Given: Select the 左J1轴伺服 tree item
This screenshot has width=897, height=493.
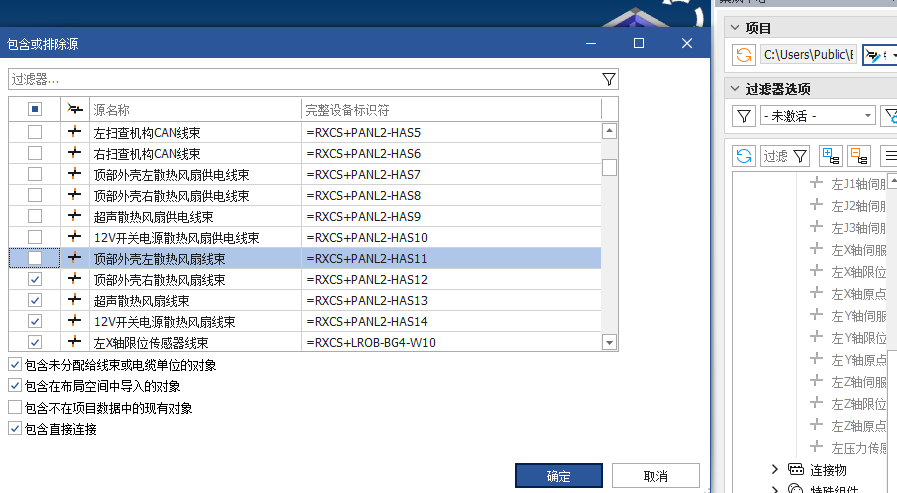Looking at the screenshot, I should [x=858, y=184].
